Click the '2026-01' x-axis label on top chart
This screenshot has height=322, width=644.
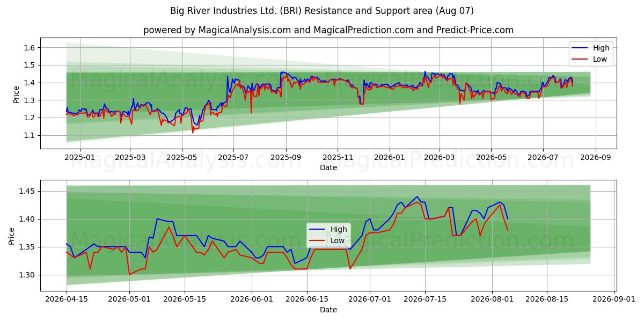[x=390, y=157]
